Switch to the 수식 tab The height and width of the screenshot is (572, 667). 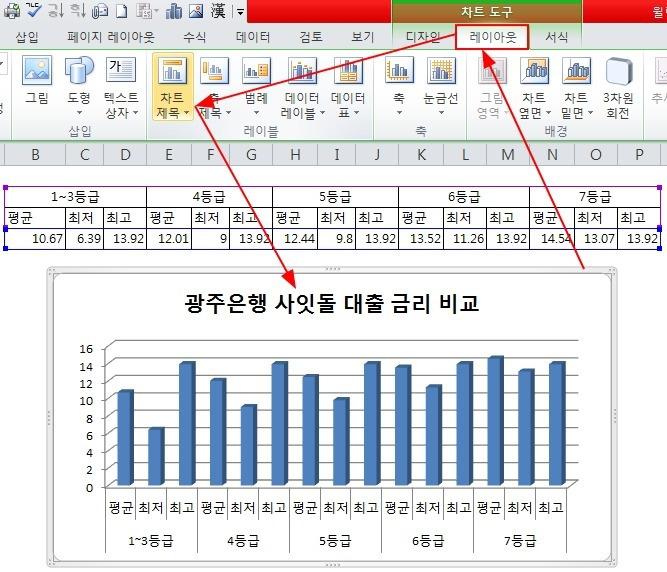tap(194, 37)
